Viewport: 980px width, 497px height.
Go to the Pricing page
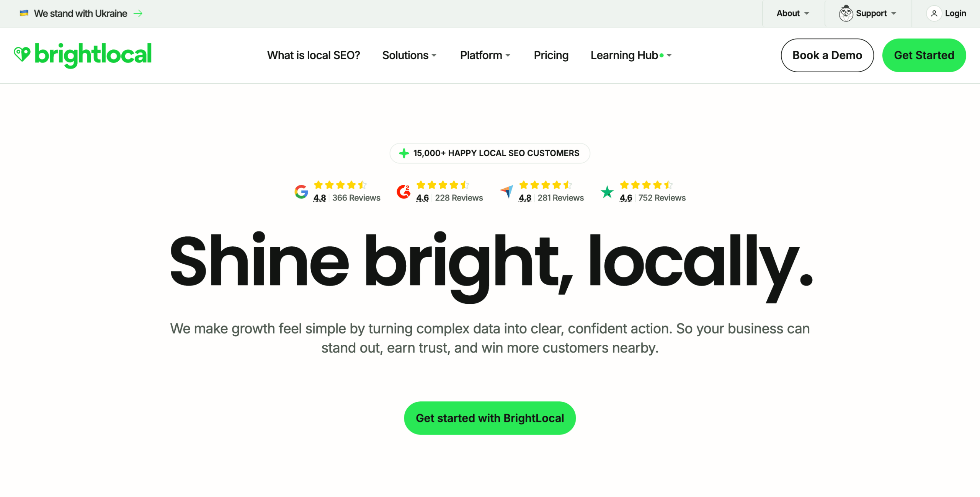click(551, 55)
